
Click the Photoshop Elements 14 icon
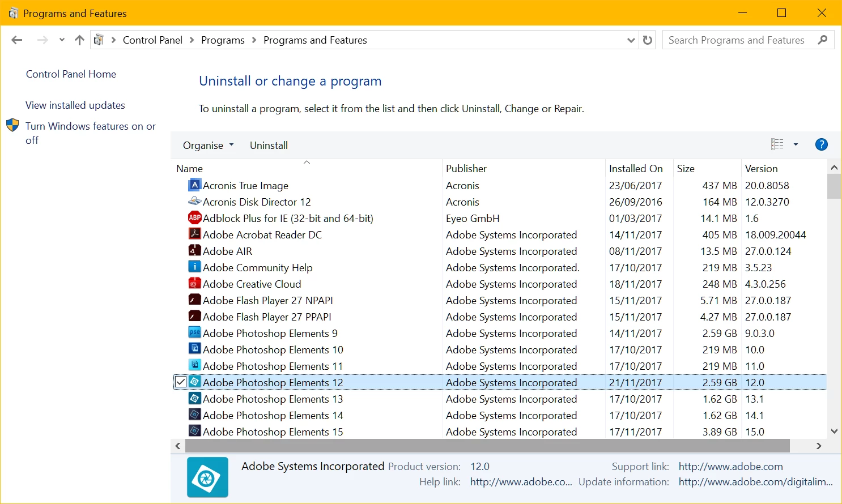[194, 415]
